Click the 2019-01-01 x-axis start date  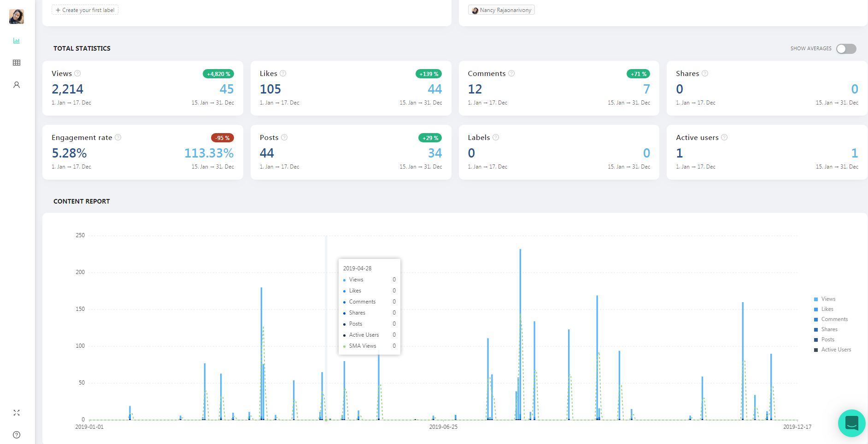(x=89, y=427)
